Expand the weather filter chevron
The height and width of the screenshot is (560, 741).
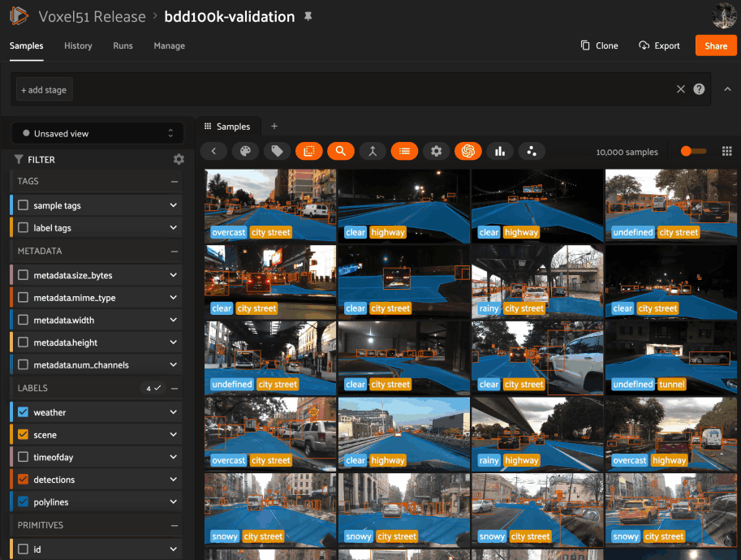point(174,411)
